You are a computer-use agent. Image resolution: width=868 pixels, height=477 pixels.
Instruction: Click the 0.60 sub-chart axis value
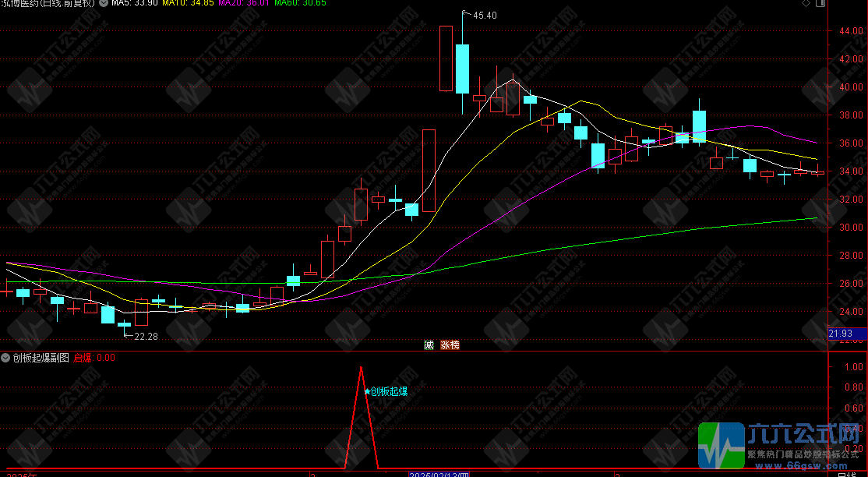click(x=854, y=408)
